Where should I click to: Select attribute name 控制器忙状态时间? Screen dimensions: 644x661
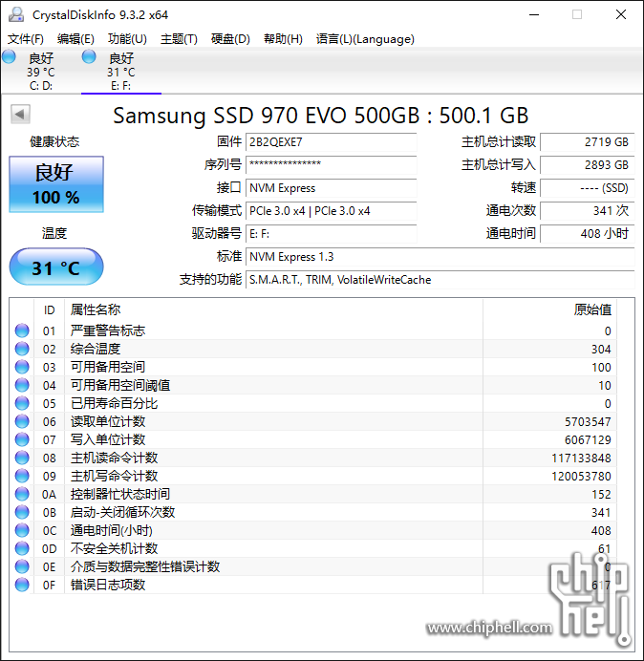pos(120,494)
